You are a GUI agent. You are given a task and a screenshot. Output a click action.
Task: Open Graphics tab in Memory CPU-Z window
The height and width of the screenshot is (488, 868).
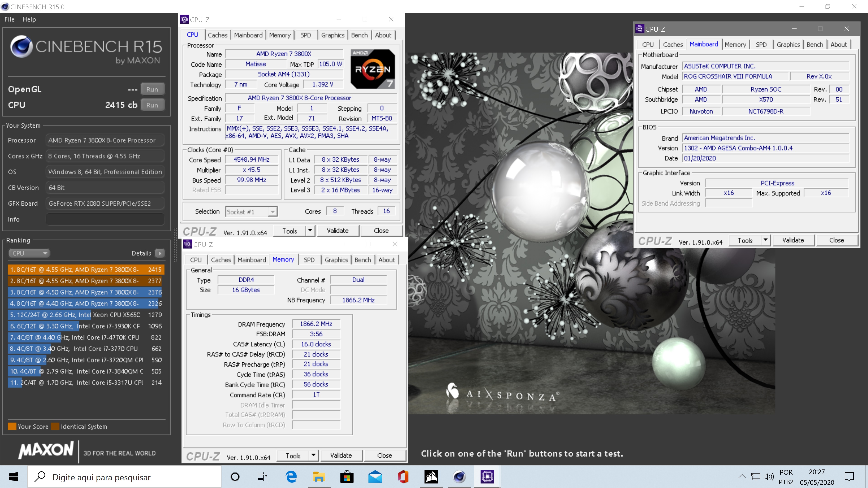pos(336,260)
